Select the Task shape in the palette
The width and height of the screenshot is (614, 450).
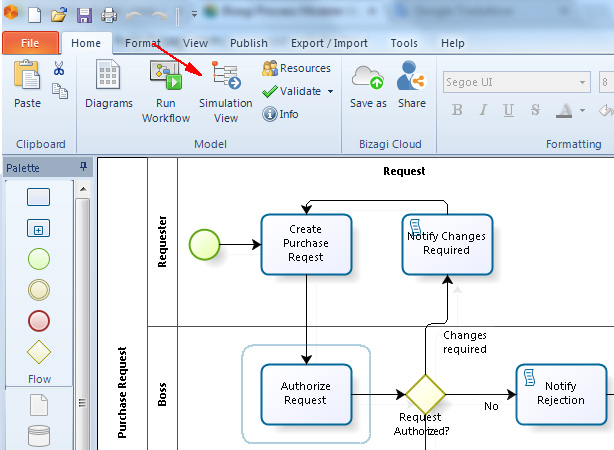pos(38,197)
